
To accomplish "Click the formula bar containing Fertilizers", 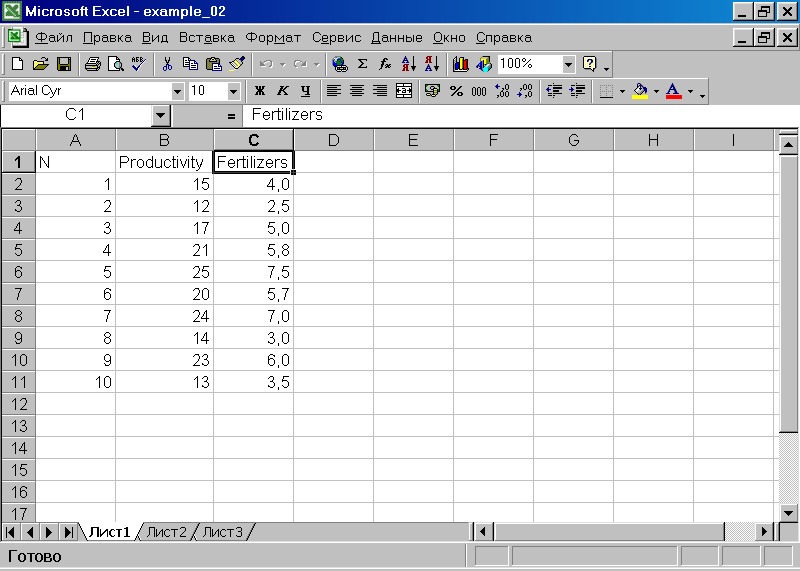I will pos(520,115).
